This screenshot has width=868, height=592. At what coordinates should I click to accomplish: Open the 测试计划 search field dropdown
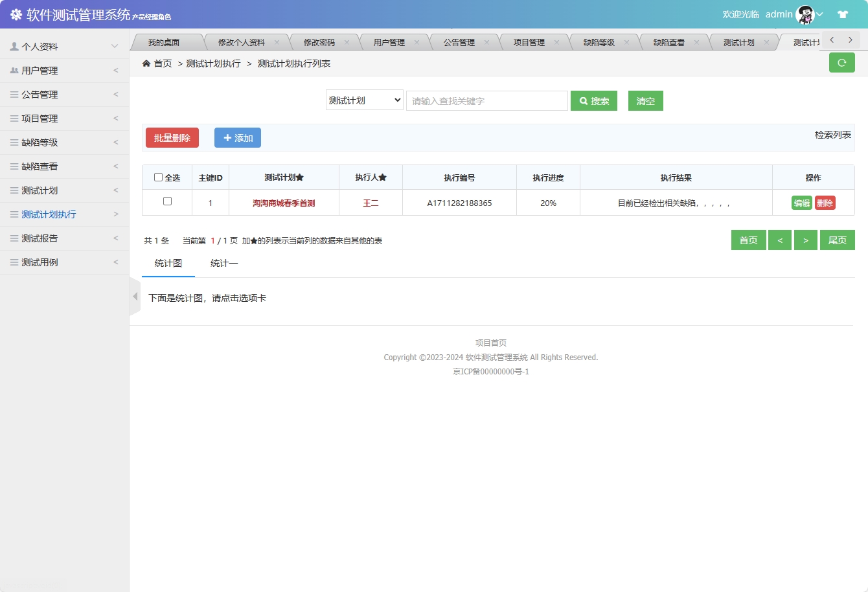(x=364, y=100)
